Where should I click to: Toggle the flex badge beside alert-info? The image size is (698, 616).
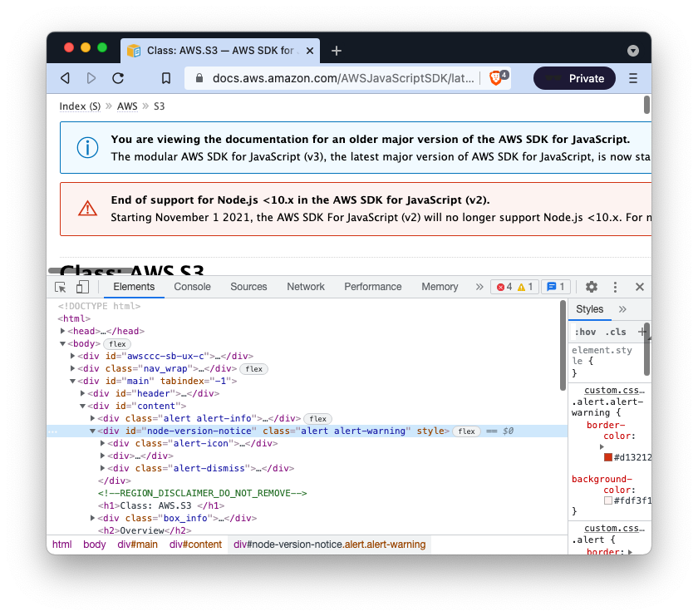[x=317, y=419]
